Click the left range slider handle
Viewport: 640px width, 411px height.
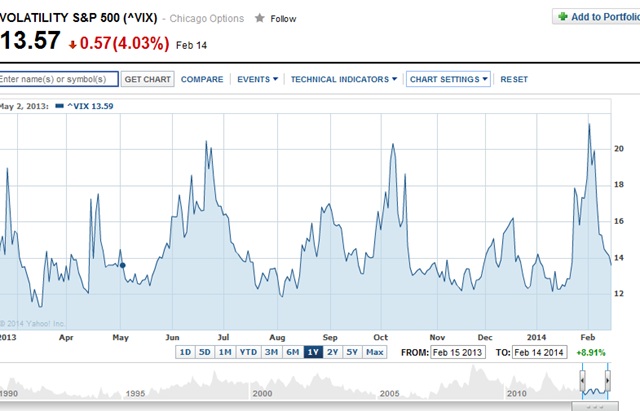click(x=582, y=380)
